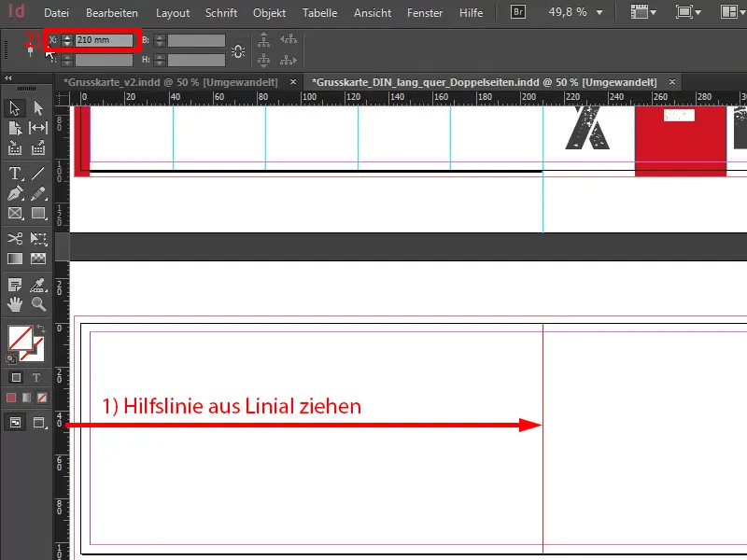Apply gradient button in toolbox
The image size is (747, 560).
coord(27,398)
